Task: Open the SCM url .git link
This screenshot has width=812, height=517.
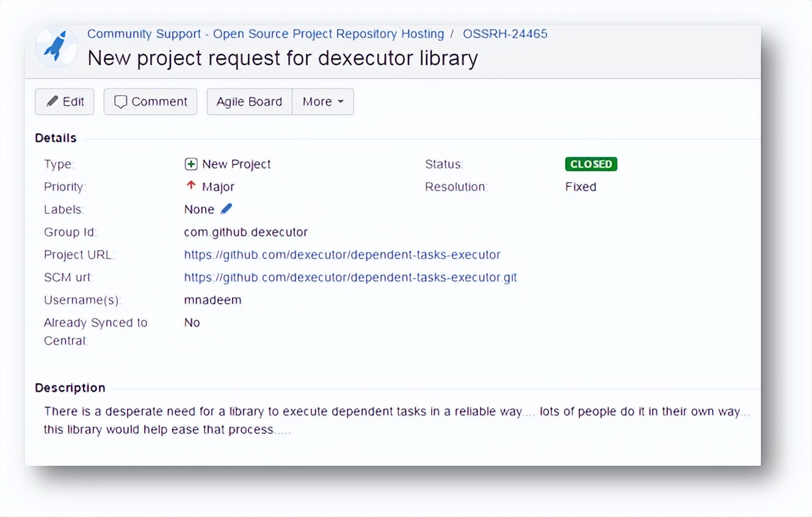Action: (350, 277)
